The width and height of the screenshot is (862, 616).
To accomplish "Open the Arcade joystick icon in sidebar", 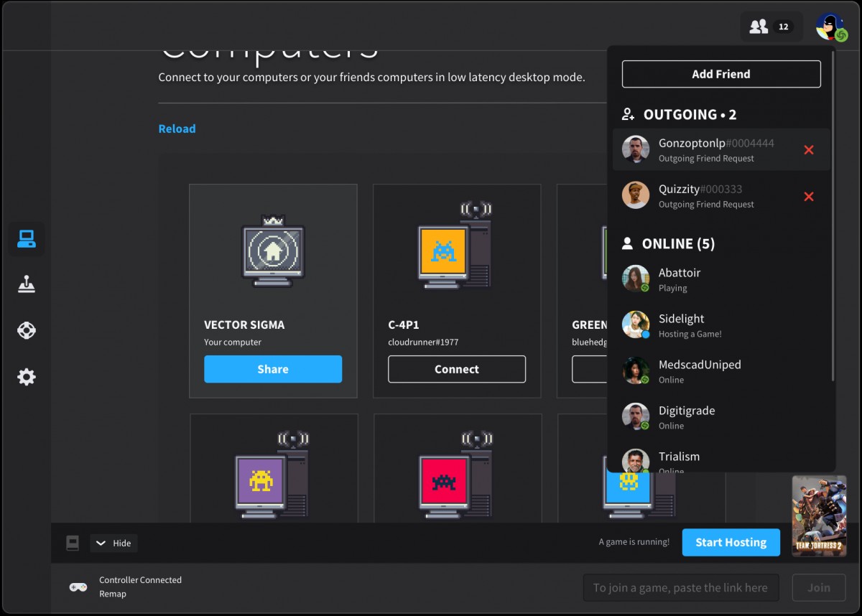I will [x=27, y=285].
